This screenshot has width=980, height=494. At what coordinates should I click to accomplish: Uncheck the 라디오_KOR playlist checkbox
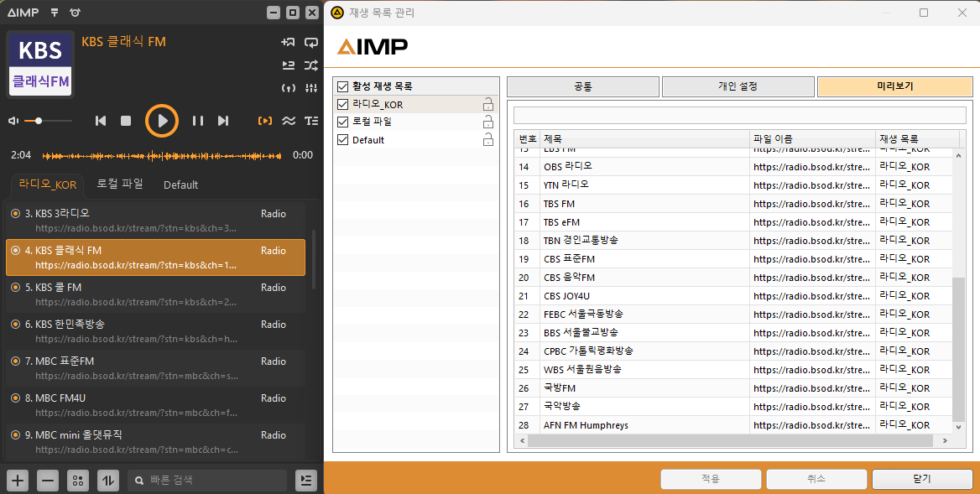342,104
